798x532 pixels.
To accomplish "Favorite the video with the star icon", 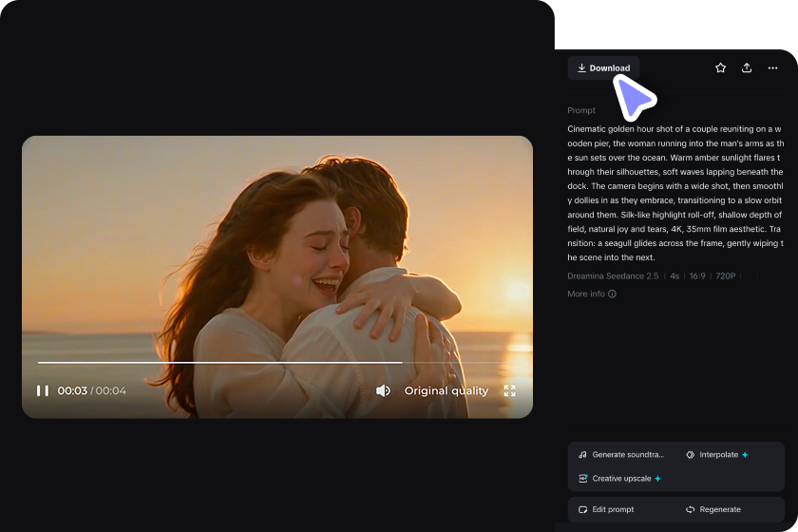I will tap(720, 67).
